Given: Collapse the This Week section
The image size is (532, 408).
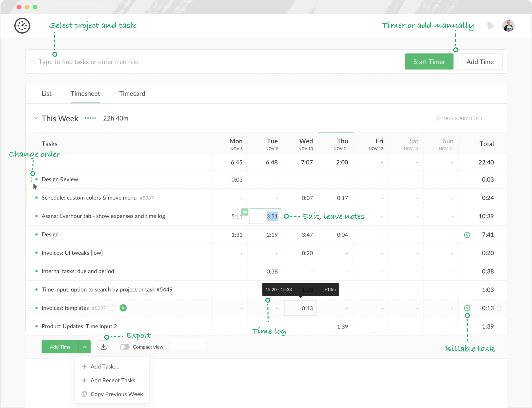Looking at the screenshot, I should pos(35,118).
